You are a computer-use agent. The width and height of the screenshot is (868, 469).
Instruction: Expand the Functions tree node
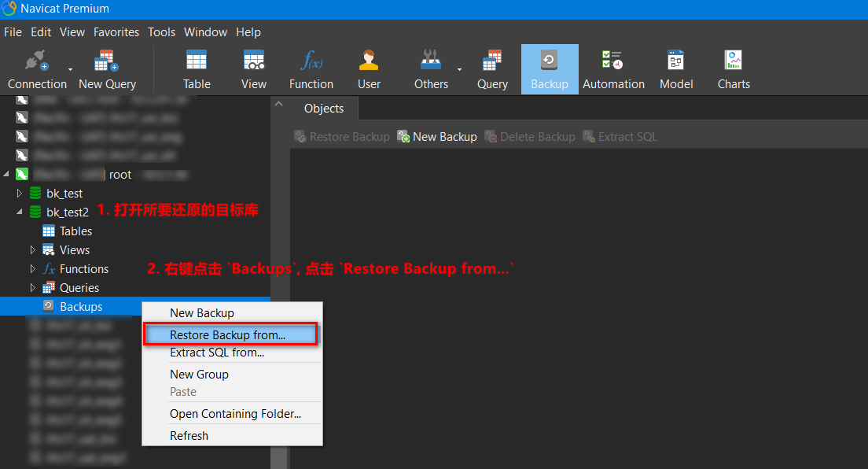(33, 268)
